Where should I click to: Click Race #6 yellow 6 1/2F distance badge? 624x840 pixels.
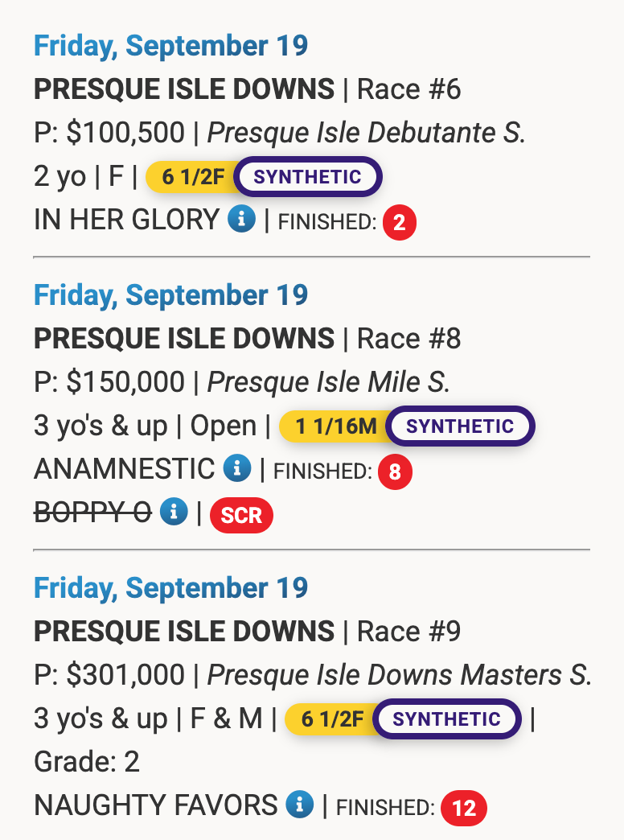tap(193, 177)
